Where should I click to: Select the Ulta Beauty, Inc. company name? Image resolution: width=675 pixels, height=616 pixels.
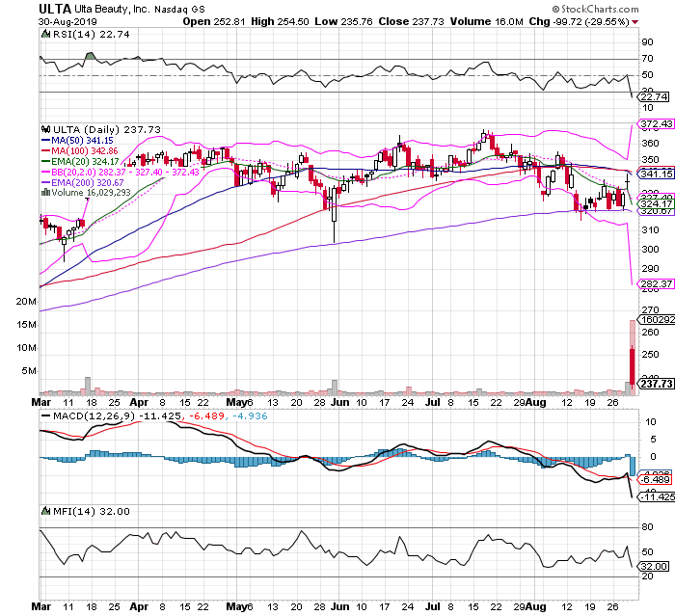(x=112, y=9)
